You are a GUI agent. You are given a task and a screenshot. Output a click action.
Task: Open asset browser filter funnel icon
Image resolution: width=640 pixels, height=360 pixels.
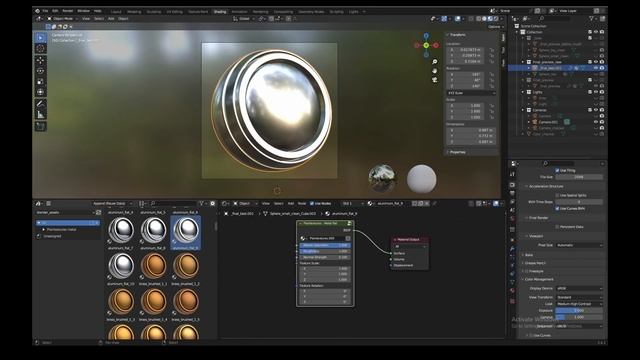coord(202,203)
